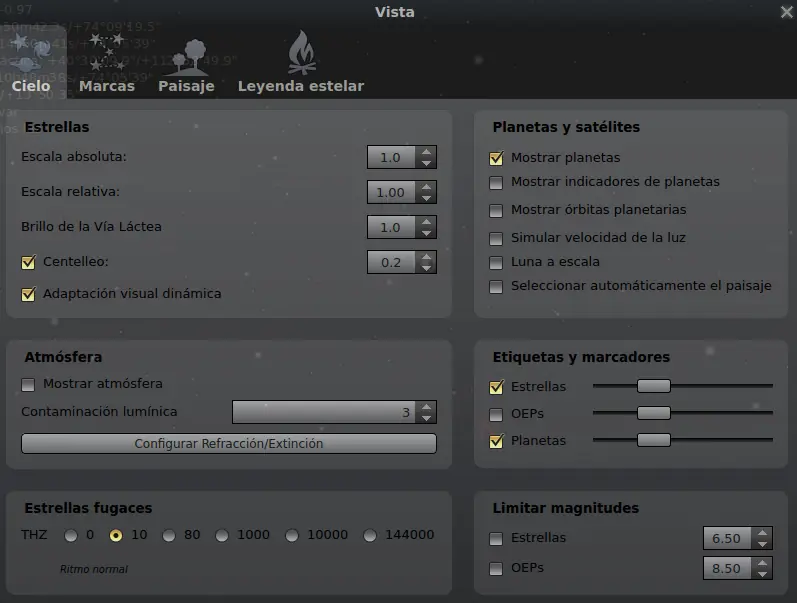The image size is (797, 603).
Task: Increase Escala absoluta with up arrow
Action: [x=426, y=152]
